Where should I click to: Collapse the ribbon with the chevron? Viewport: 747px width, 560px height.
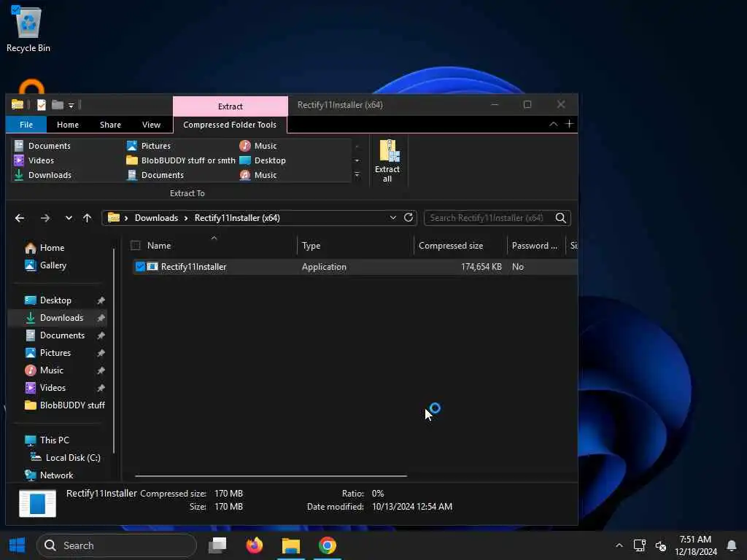(x=553, y=124)
